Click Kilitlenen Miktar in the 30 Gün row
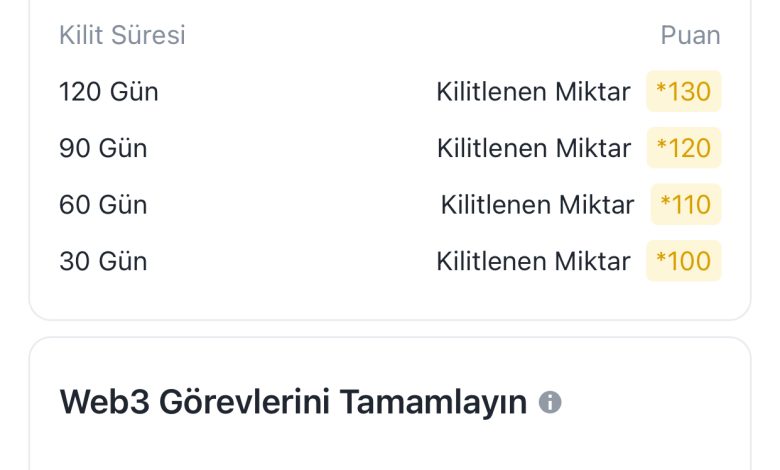 point(533,261)
